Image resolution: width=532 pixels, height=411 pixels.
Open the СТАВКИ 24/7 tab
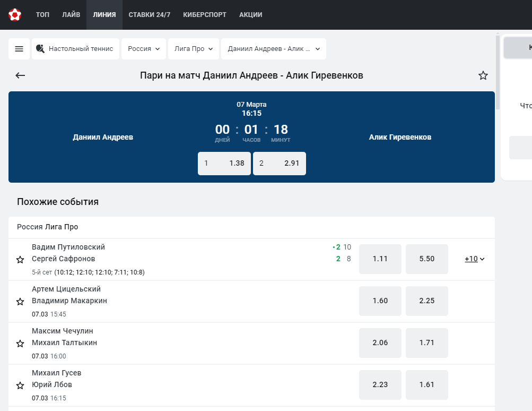pos(150,15)
